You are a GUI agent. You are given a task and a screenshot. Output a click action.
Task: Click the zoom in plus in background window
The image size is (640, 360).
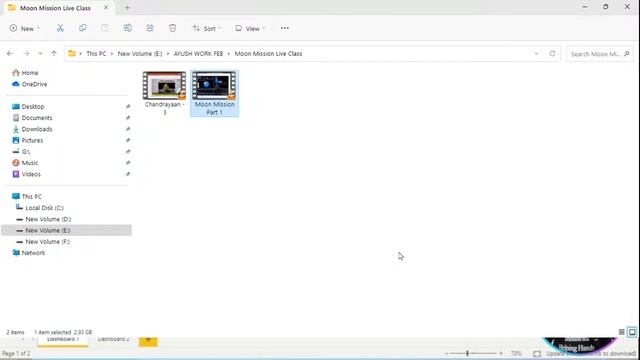pos(501,353)
